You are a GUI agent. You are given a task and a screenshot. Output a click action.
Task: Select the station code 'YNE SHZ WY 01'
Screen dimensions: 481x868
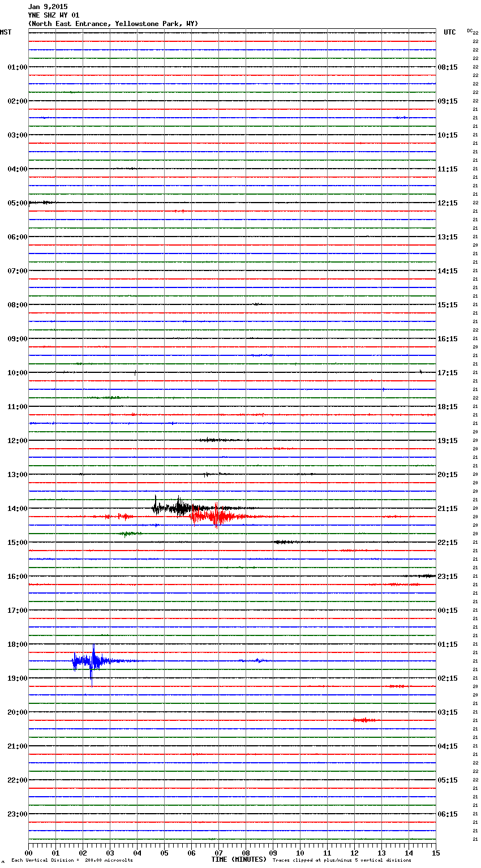click(x=54, y=15)
